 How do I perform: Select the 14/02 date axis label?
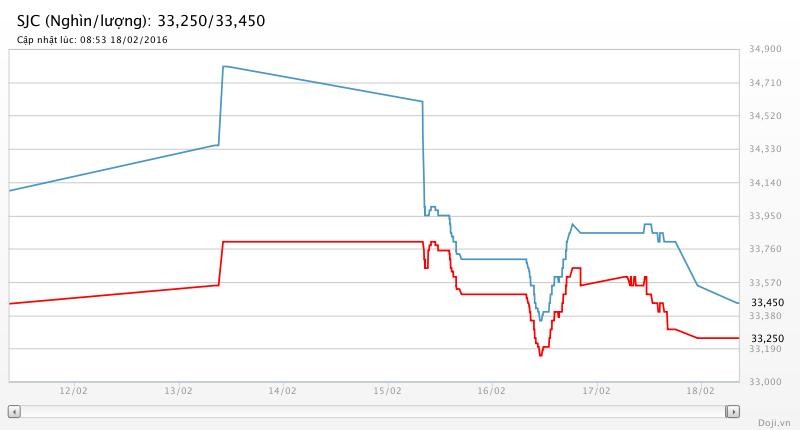click(282, 391)
